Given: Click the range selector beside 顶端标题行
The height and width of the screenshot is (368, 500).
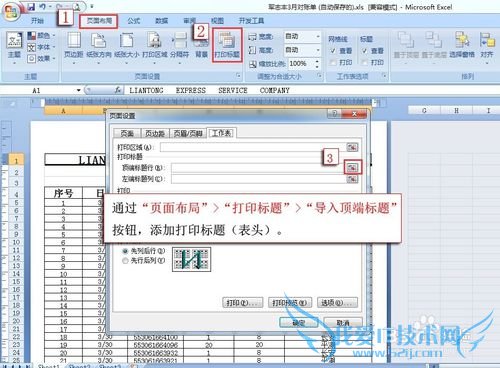Looking at the screenshot, I should coord(352,167).
